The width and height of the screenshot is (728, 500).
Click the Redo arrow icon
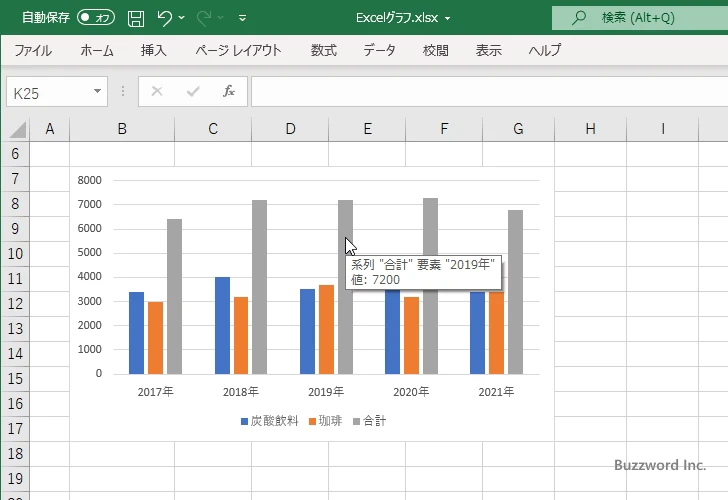[x=203, y=18]
